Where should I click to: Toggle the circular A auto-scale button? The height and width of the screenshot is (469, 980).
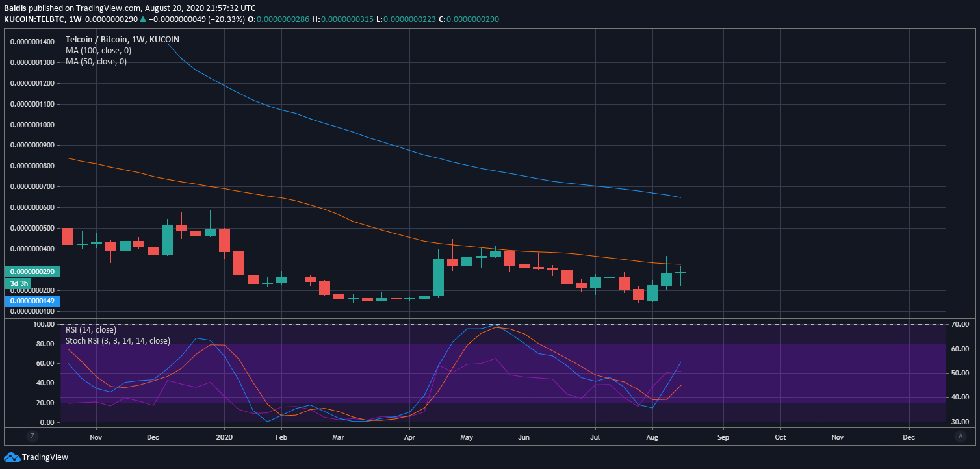coord(960,437)
